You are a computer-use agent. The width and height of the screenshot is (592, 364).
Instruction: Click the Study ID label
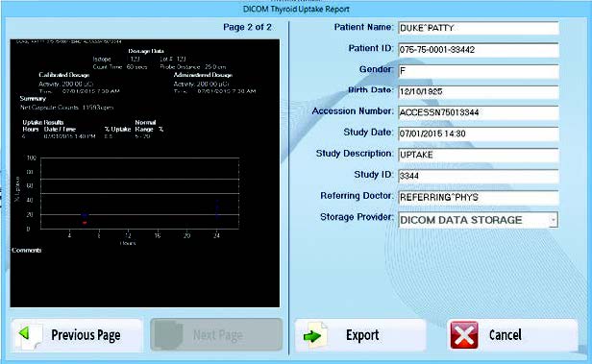[x=374, y=174]
